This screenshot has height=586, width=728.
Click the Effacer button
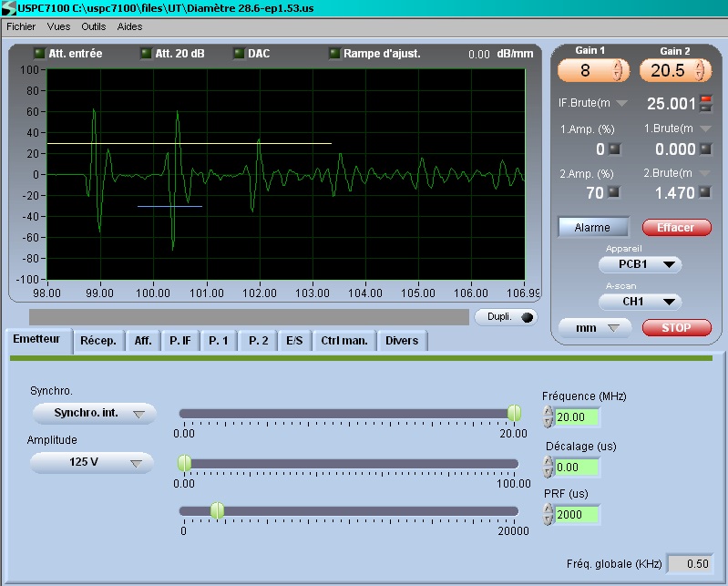pos(675,227)
